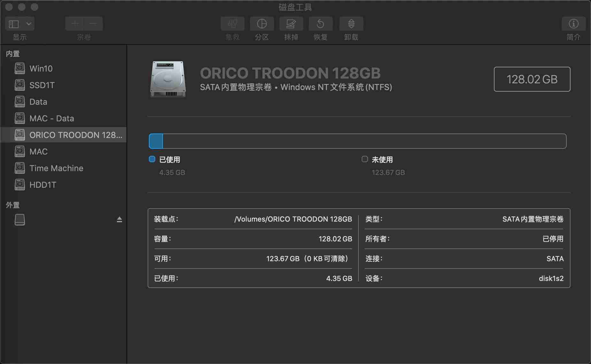
Task: Click the Restore (恢复) toolbar icon
Action: point(320,24)
